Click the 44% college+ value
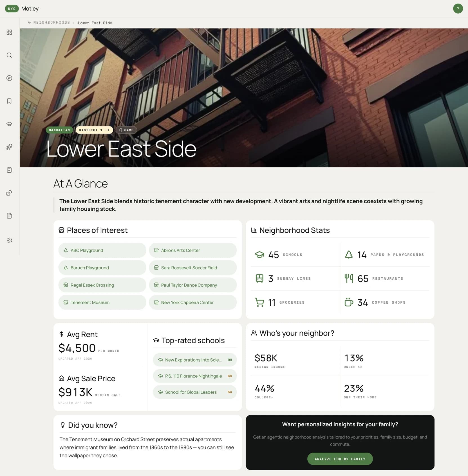 tap(264, 388)
